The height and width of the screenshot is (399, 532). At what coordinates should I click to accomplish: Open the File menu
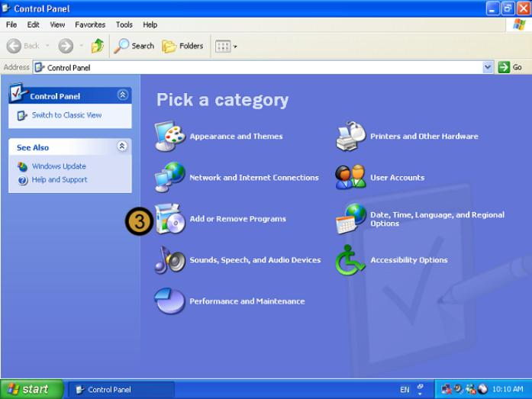11,24
